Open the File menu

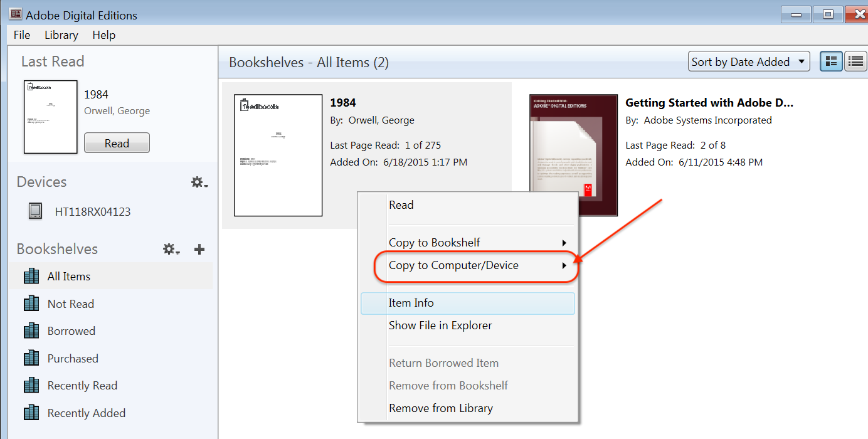[x=22, y=35]
